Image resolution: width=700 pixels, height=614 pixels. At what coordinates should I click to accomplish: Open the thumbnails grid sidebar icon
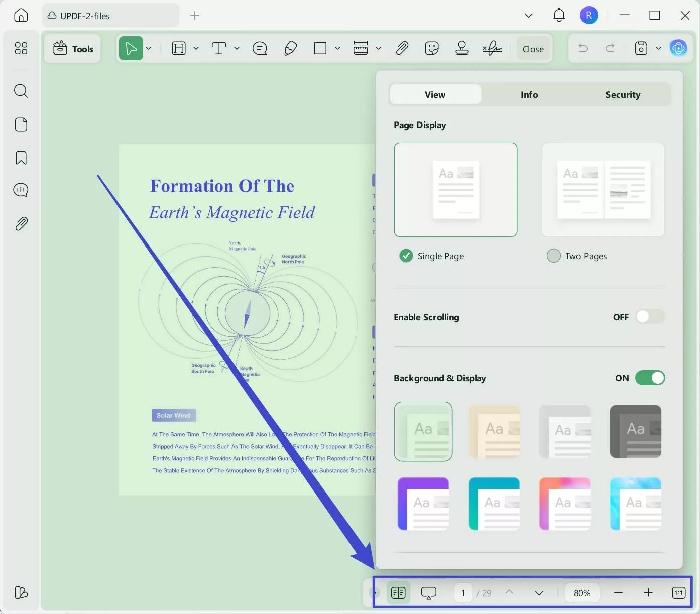point(21,48)
